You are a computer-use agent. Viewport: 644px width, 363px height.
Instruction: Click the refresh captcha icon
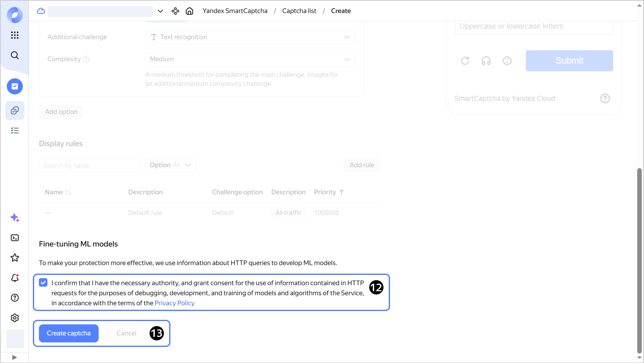click(x=465, y=61)
